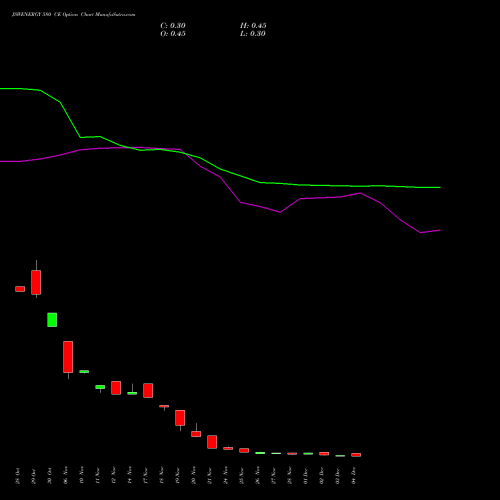Viewport: 500px width, 500px height.
Task: Select the '04 Dec' date label
Action: tap(354, 476)
